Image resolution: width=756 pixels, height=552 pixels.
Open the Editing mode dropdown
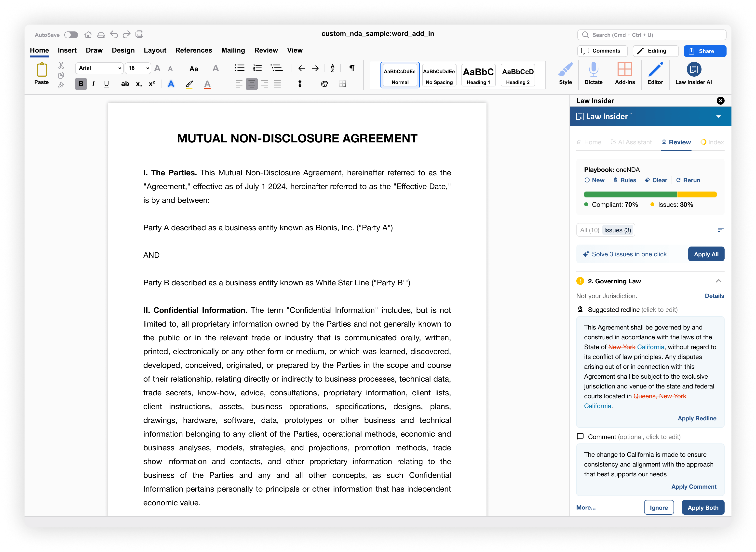coord(656,51)
